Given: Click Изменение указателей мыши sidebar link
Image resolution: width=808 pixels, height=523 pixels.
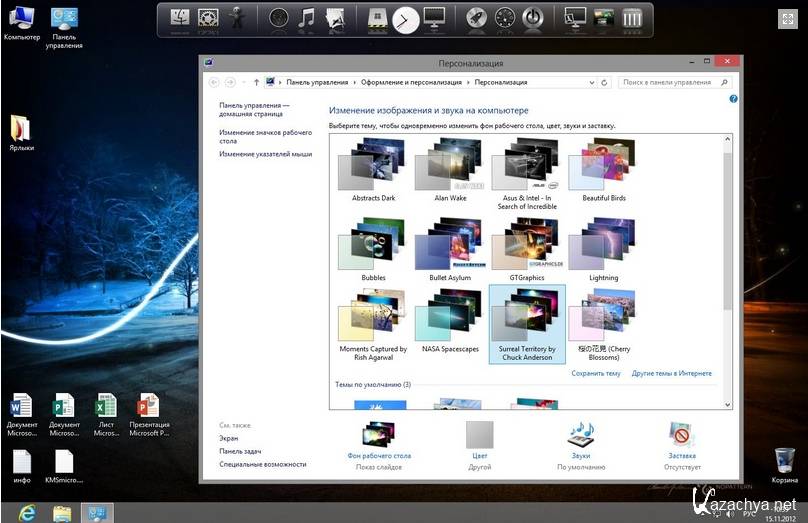Looking at the screenshot, I should tap(266, 154).
